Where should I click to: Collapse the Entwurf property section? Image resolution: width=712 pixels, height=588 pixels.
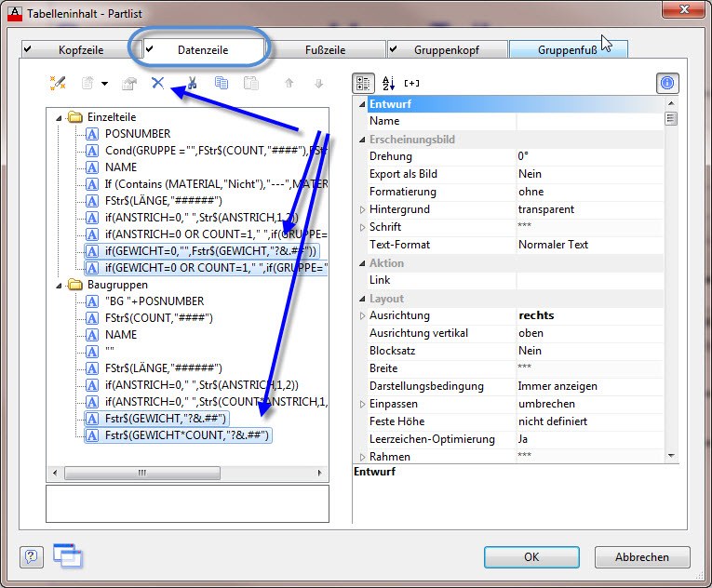(362, 104)
